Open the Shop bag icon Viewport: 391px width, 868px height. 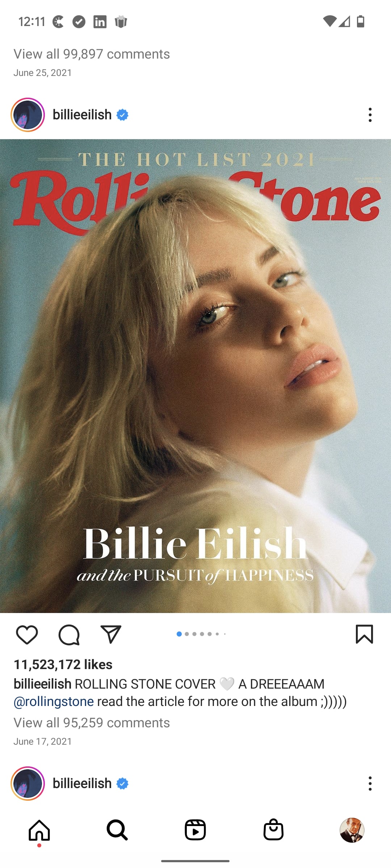click(x=273, y=829)
